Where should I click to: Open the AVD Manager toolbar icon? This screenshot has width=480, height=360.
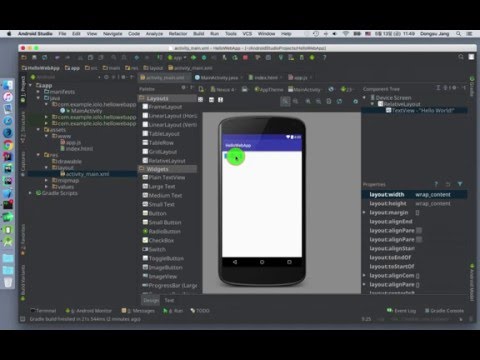[291, 58]
